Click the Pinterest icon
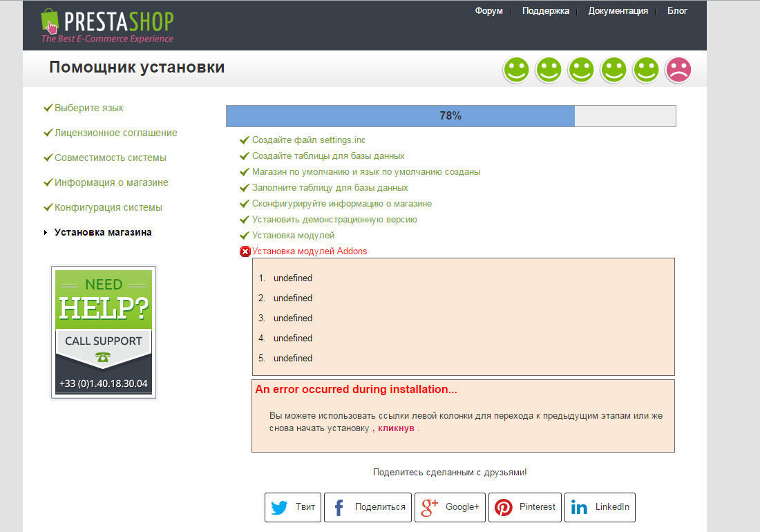This screenshot has width=760, height=532. 504,507
